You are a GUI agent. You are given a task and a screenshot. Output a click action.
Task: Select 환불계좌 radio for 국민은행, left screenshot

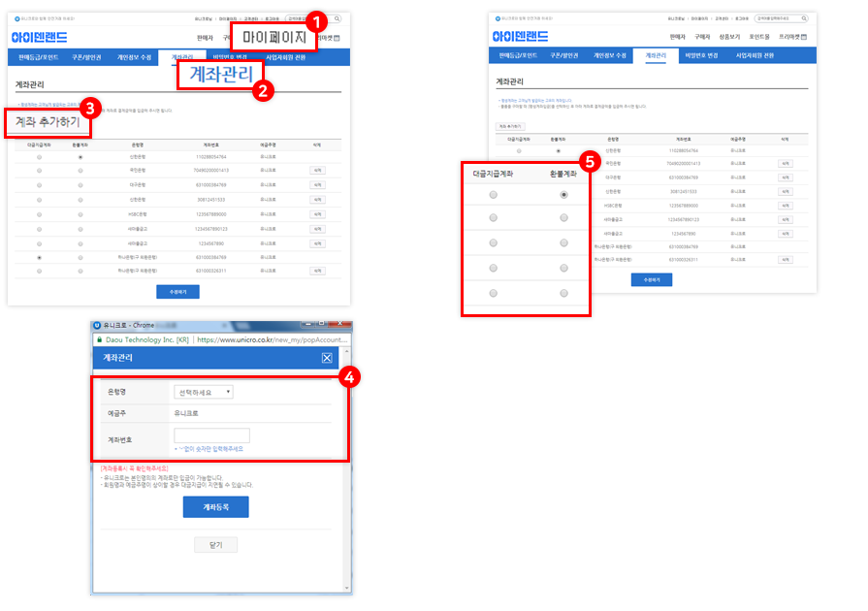click(x=80, y=171)
